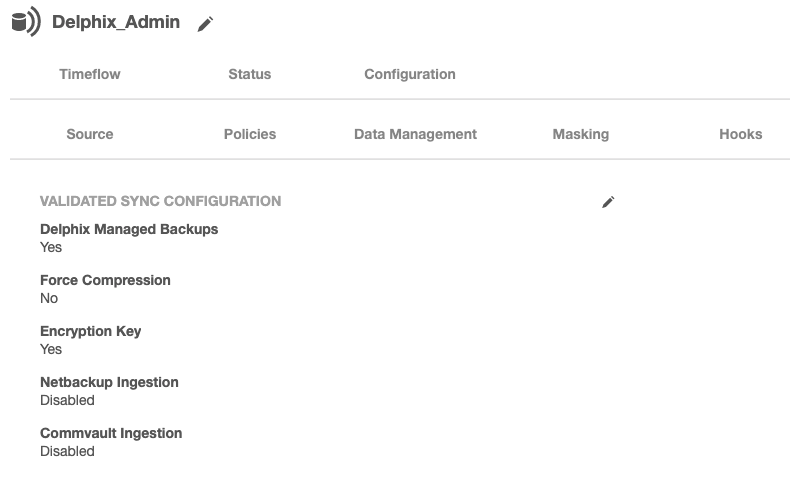Click the No value under Force Compression
This screenshot has height=491, width=790.
tap(49, 298)
